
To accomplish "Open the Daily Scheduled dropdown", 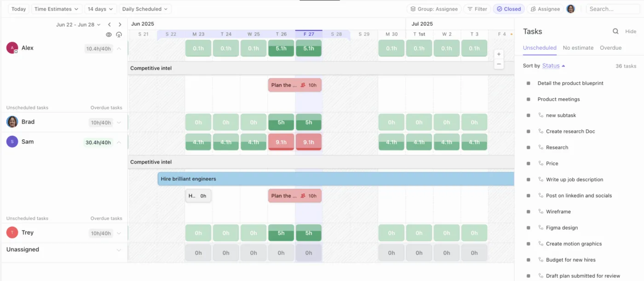I will click(145, 9).
